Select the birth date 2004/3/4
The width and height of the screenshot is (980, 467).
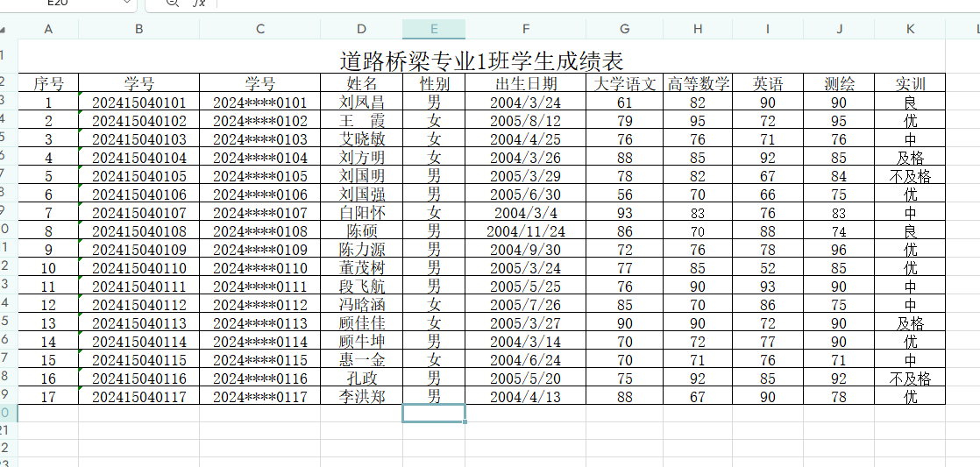[526, 212]
